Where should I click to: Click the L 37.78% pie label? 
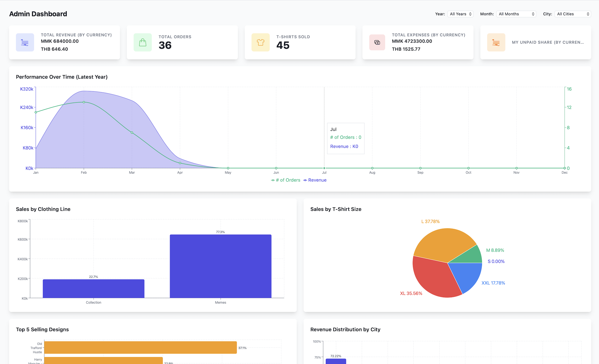pyautogui.click(x=430, y=222)
